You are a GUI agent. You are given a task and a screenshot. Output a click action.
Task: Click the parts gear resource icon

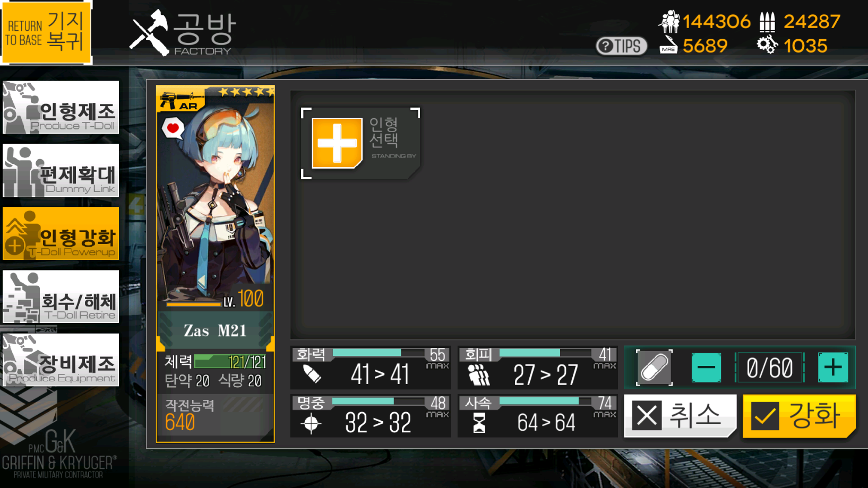click(x=767, y=45)
